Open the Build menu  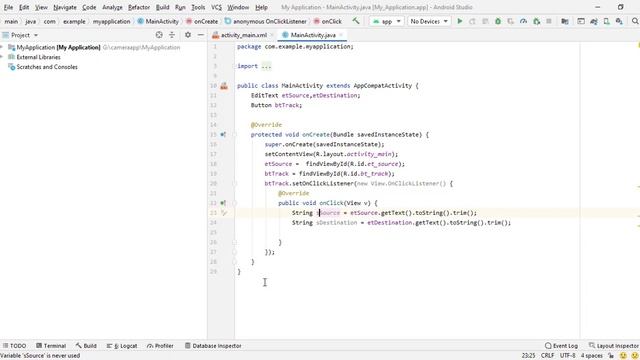tap(162, 7)
